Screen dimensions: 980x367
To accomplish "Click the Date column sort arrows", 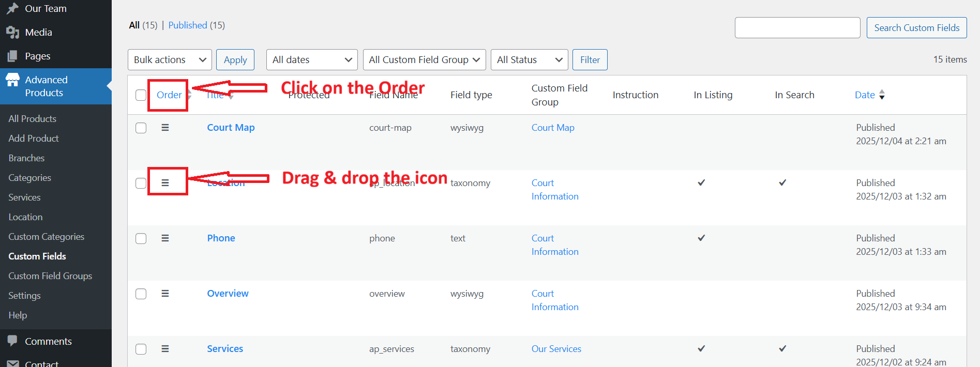I will [882, 95].
